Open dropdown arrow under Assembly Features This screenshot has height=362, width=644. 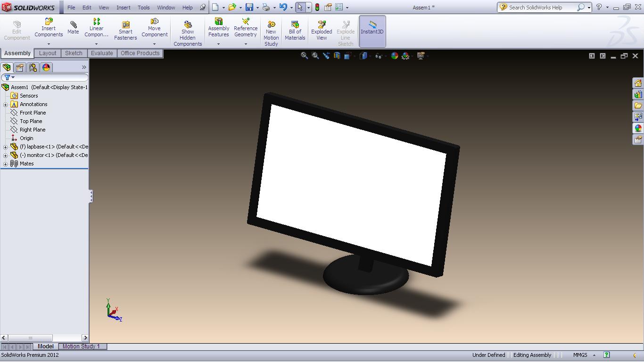coord(218,44)
